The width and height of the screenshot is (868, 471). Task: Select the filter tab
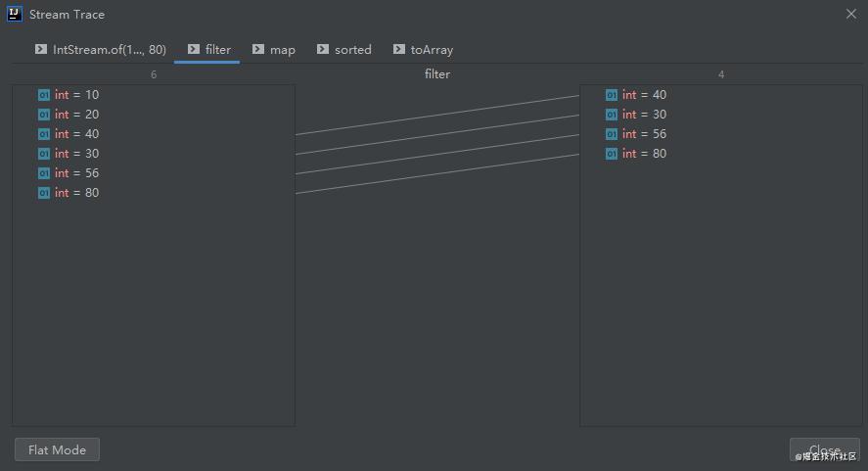pyautogui.click(x=208, y=50)
